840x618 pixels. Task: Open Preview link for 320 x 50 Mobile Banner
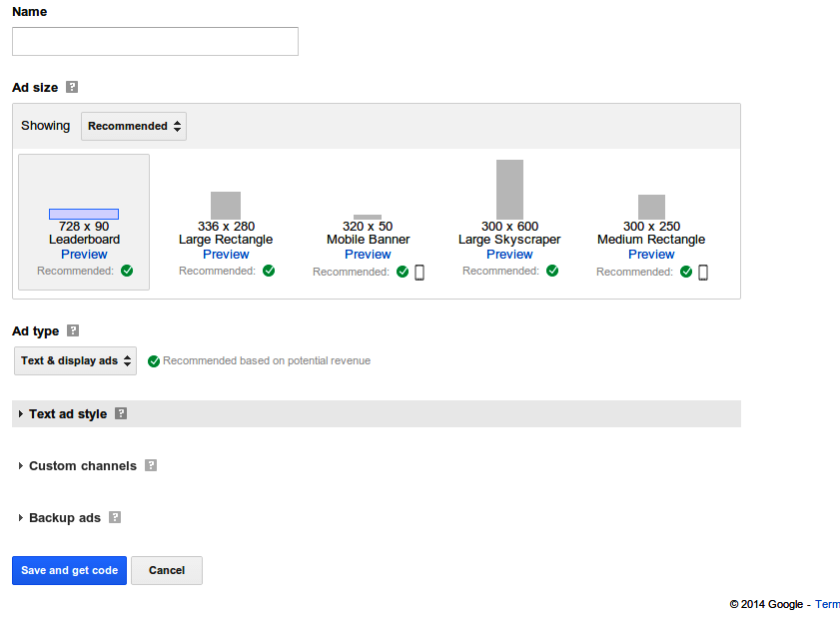pos(368,255)
